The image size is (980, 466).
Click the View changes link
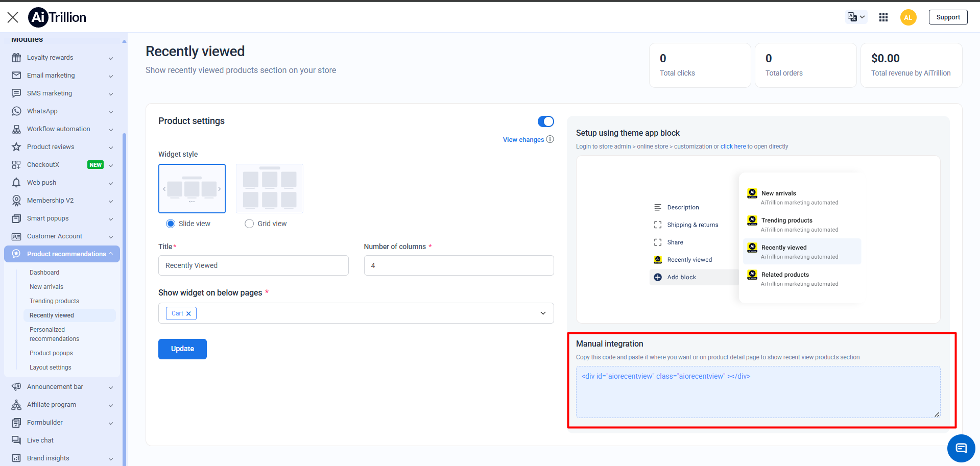523,140
